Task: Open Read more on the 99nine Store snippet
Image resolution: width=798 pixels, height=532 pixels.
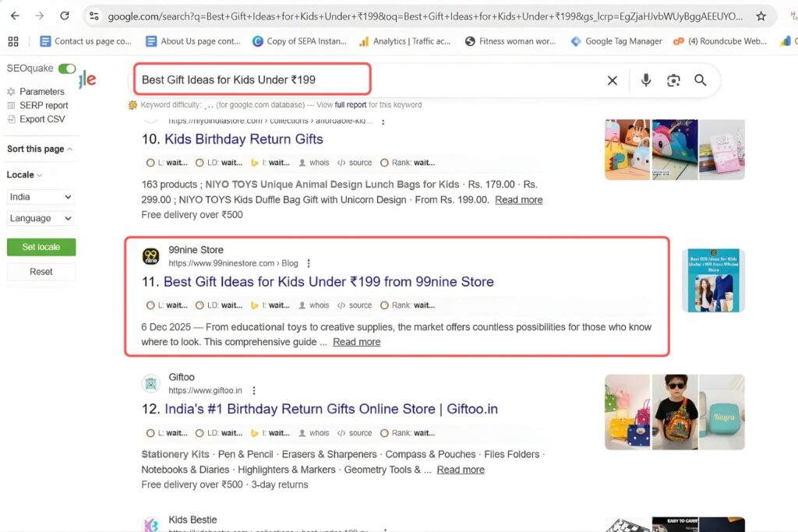Action: point(356,341)
